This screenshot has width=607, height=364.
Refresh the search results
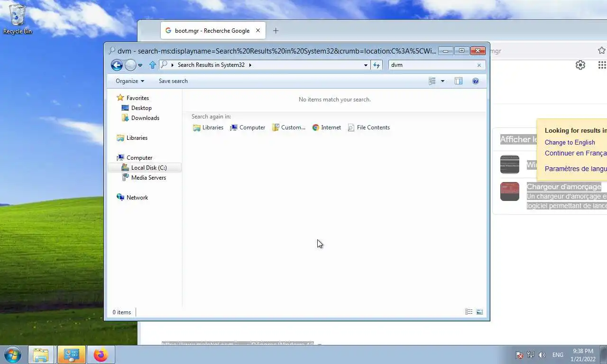377,65
